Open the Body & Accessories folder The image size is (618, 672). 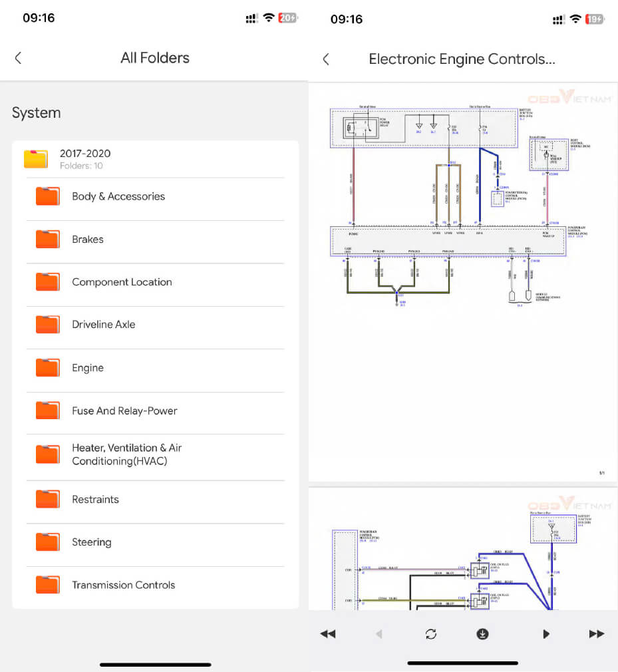coord(118,196)
